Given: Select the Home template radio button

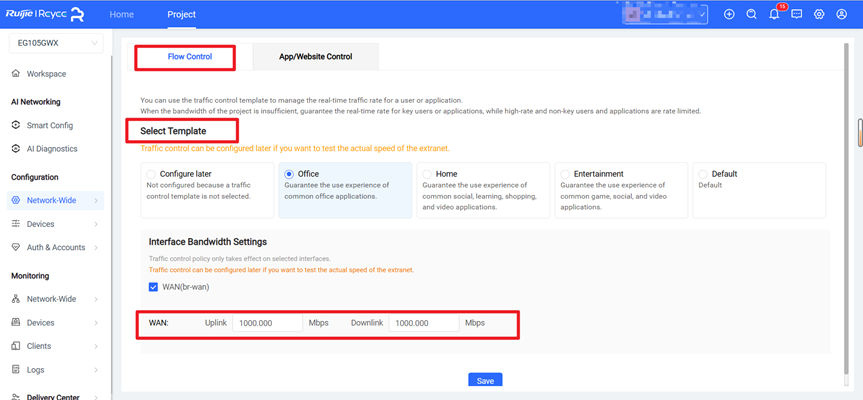Looking at the screenshot, I should tap(428, 174).
